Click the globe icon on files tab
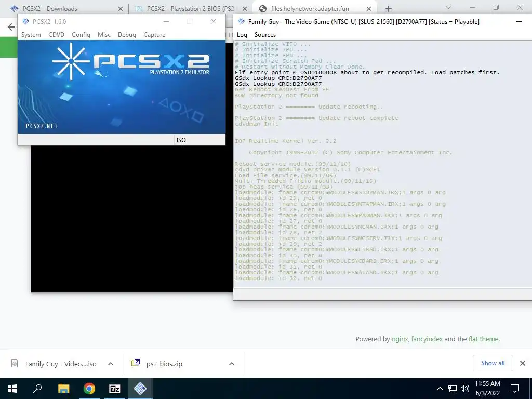Image resolution: width=532 pixels, height=399 pixels. click(x=262, y=9)
